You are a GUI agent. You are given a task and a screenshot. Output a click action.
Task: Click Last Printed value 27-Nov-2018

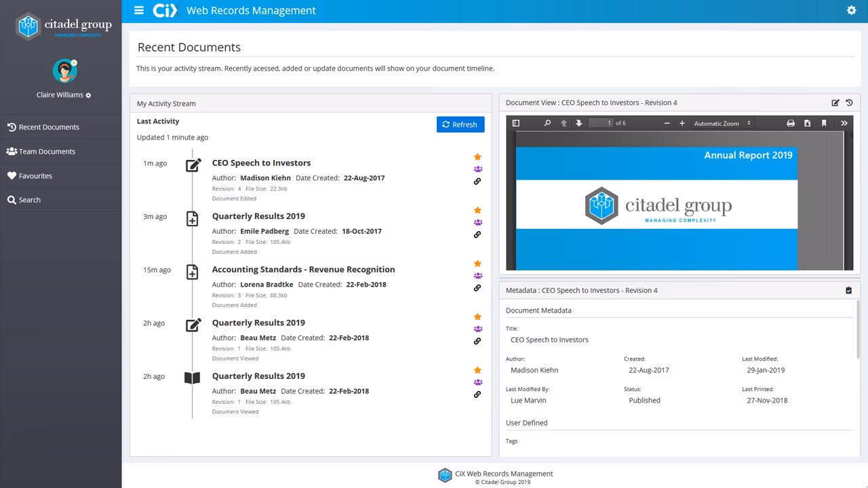tap(767, 401)
